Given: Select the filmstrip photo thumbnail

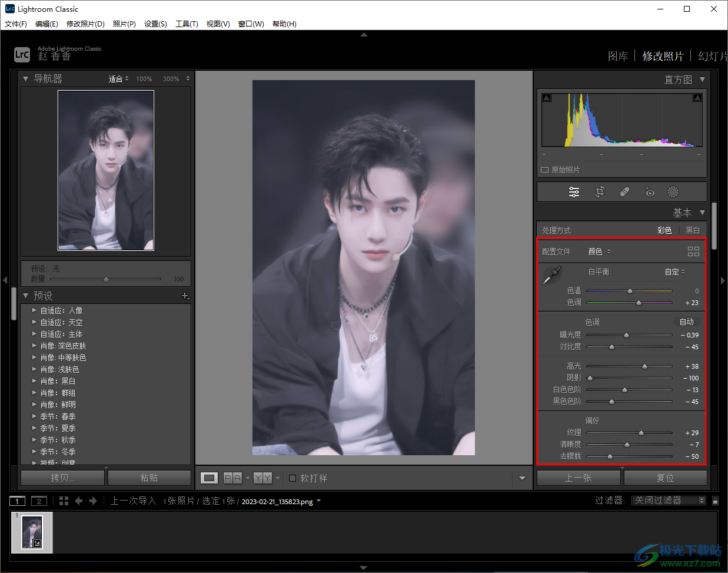Looking at the screenshot, I should click(x=32, y=532).
